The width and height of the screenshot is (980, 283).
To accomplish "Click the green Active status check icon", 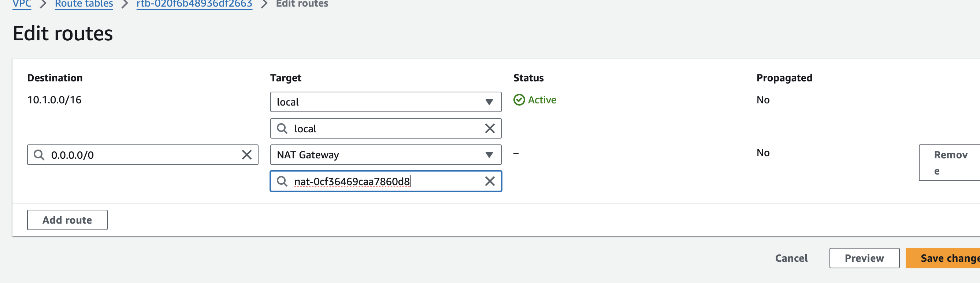I will (x=519, y=100).
